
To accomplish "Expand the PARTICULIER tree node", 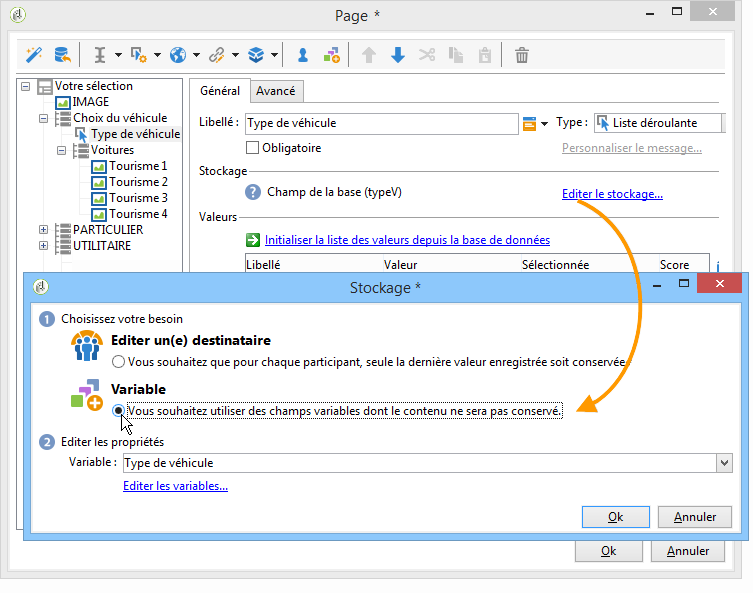I will click(x=44, y=230).
